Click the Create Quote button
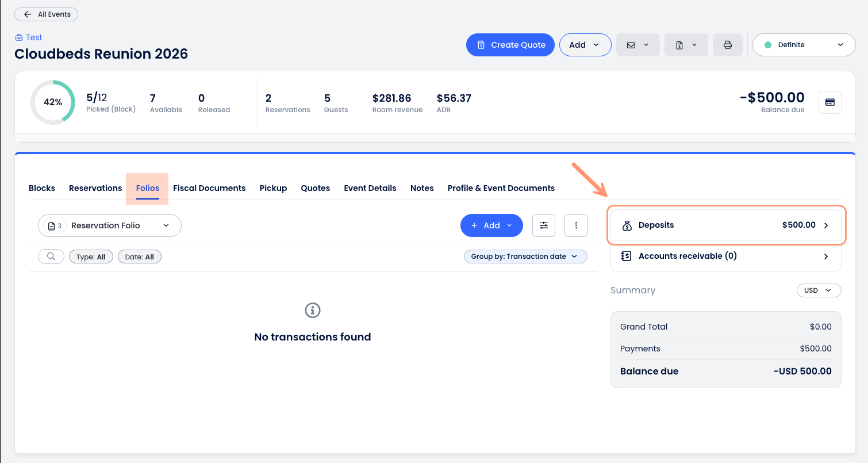The image size is (868, 463). click(510, 45)
